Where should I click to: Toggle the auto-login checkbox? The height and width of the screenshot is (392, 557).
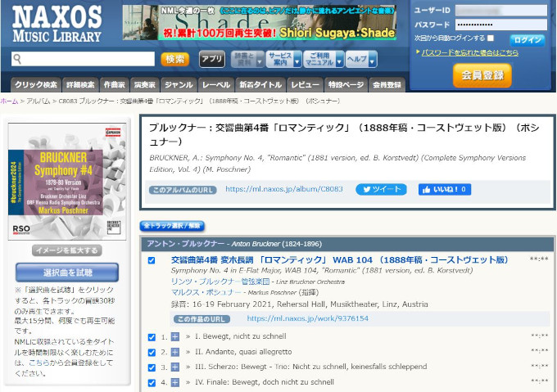point(491,38)
